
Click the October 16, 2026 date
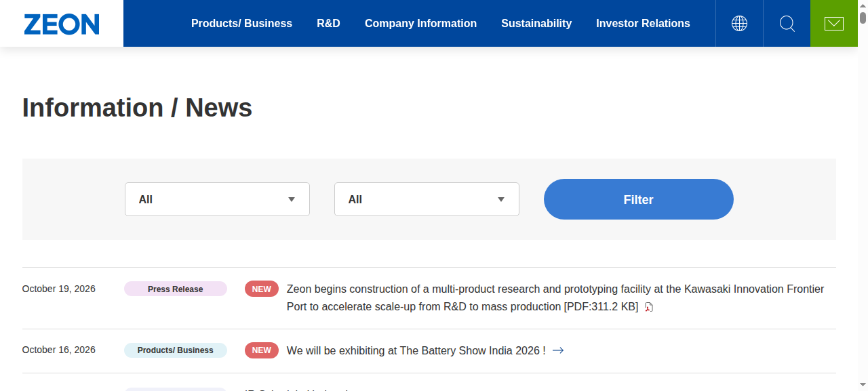point(59,350)
